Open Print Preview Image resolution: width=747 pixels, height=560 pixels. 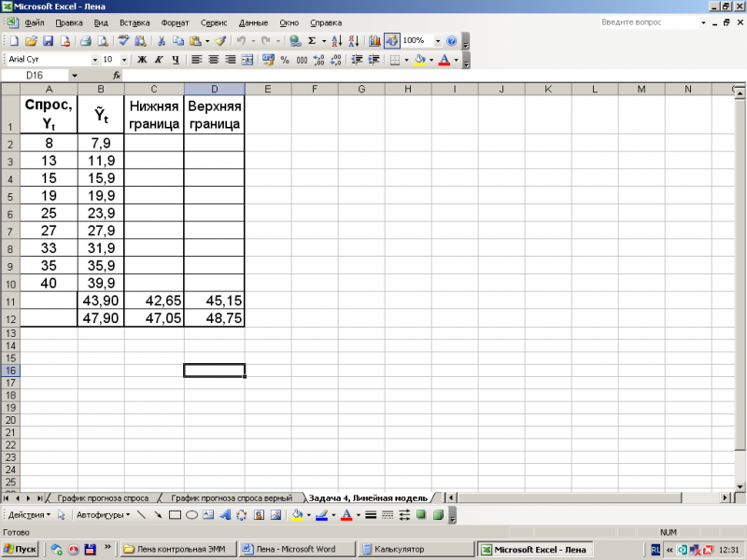103,41
